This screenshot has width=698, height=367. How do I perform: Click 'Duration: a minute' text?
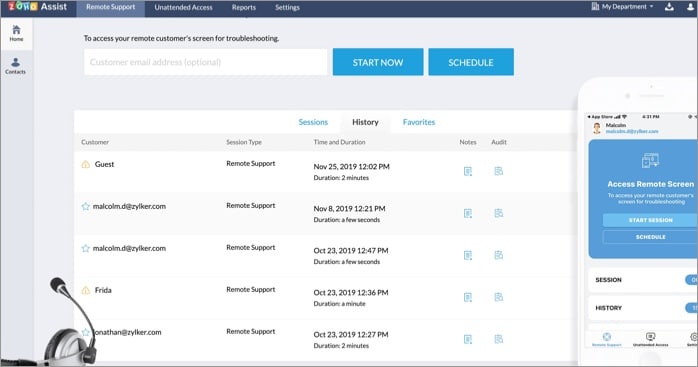[339, 304]
